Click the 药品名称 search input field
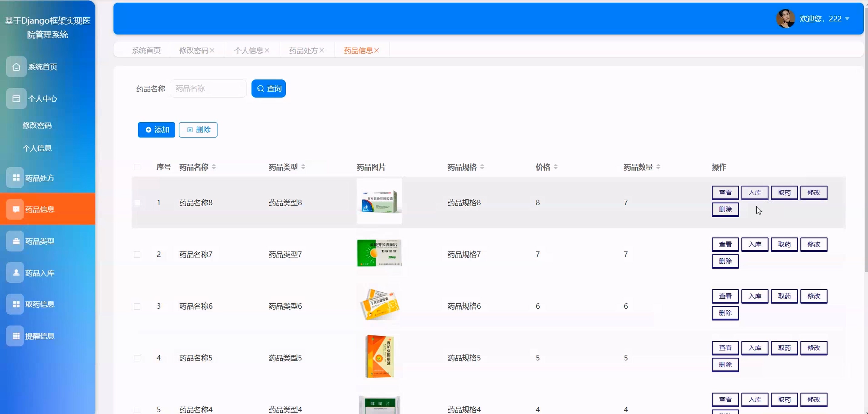This screenshot has height=414, width=868. 208,89
